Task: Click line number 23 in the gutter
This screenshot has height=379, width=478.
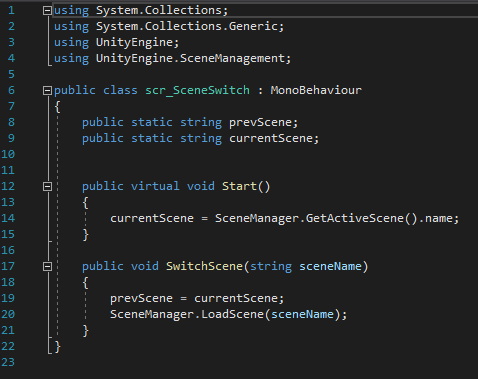Action: coord(8,362)
